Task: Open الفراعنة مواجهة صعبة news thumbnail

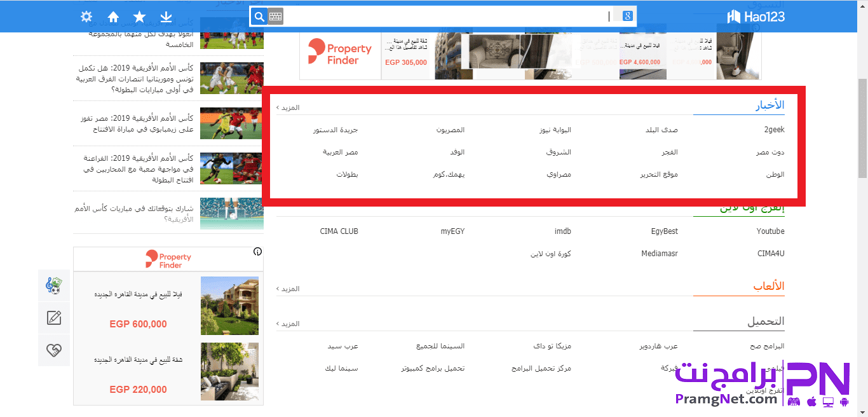Action: [x=232, y=168]
